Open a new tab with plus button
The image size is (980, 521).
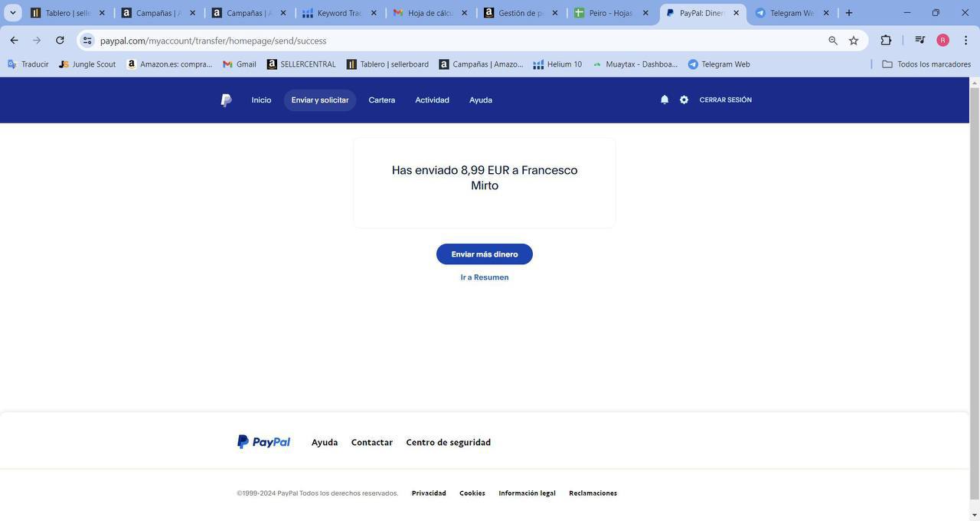coord(848,13)
